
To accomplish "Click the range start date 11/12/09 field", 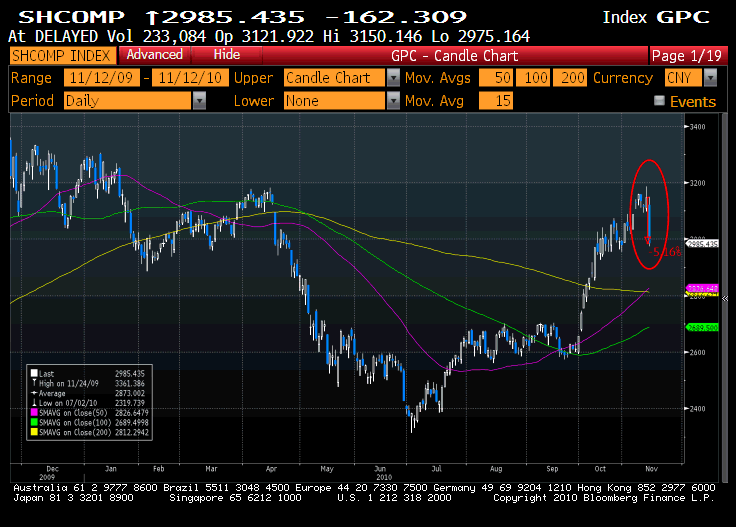I will coord(102,78).
